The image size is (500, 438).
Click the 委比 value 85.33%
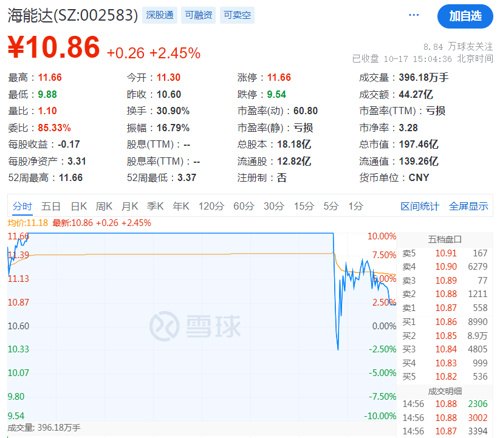[x=54, y=128]
